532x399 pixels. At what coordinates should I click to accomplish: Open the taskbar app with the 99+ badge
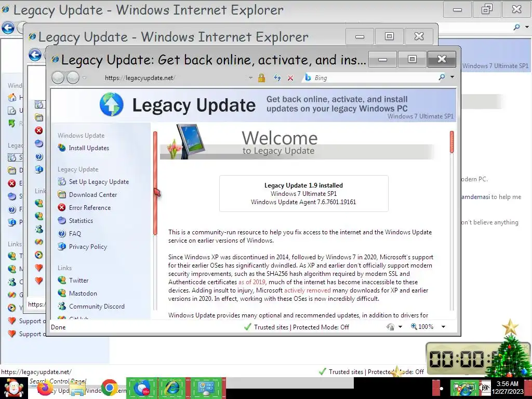point(142,388)
